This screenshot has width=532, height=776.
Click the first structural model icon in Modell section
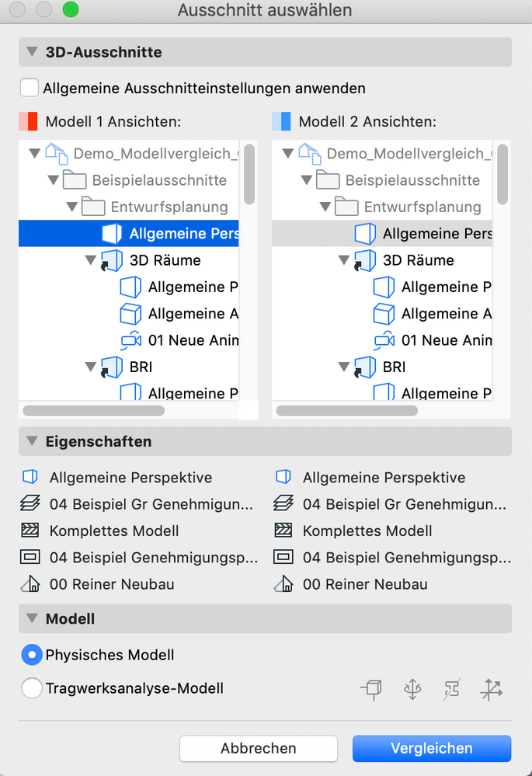click(x=372, y=688)
